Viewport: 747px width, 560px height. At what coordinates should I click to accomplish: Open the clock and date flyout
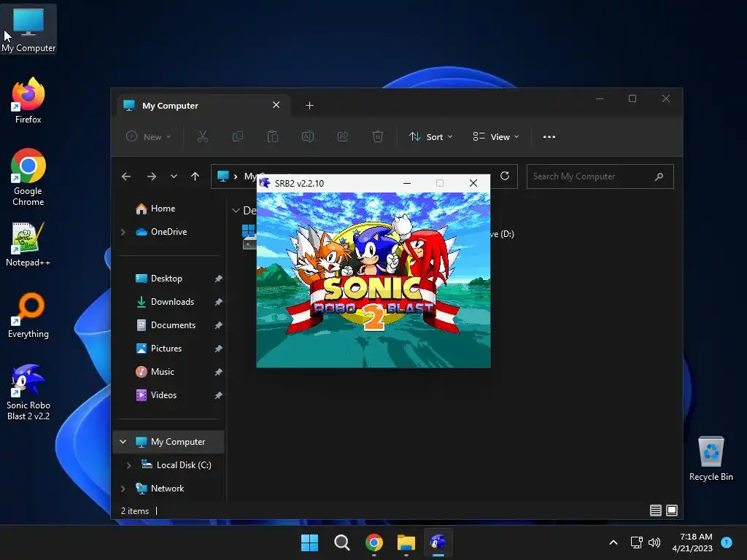tap(692, 542)
